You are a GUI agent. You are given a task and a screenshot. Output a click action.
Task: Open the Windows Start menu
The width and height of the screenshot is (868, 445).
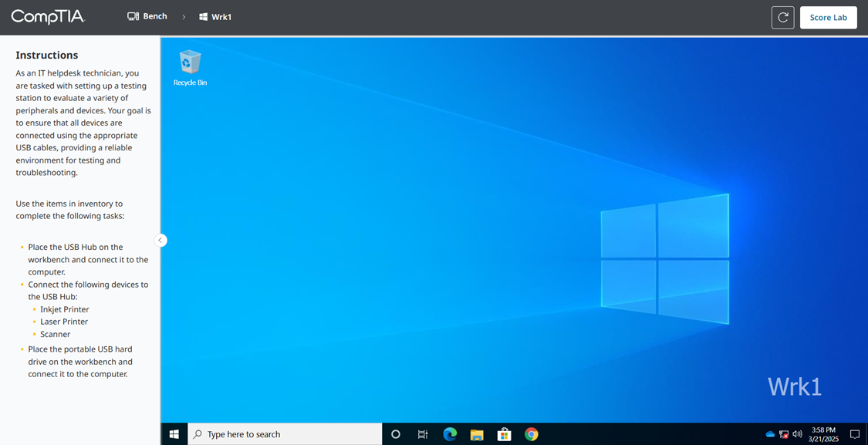174,434
